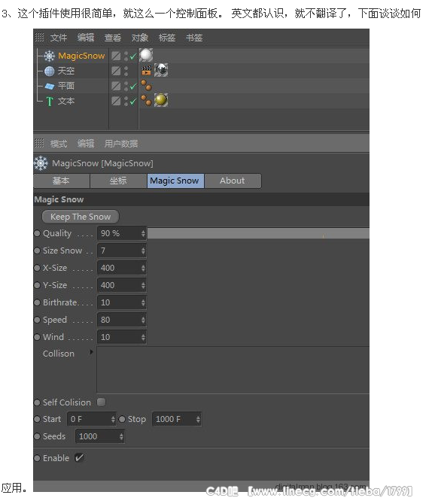Viewport: 432px width, 504px height.
Task: Switch to the Magic Snow tab
Action: tap(175, 181)
